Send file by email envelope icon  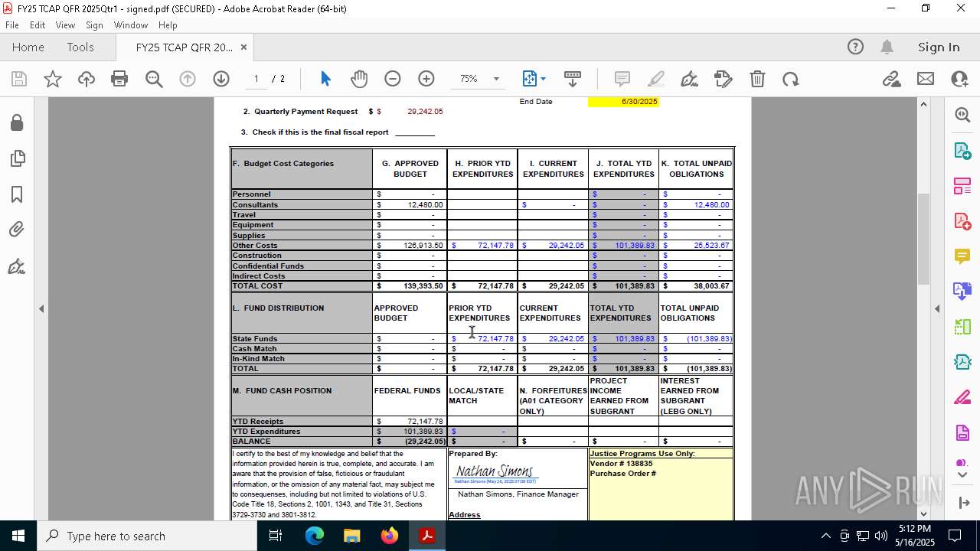(926, 79)
